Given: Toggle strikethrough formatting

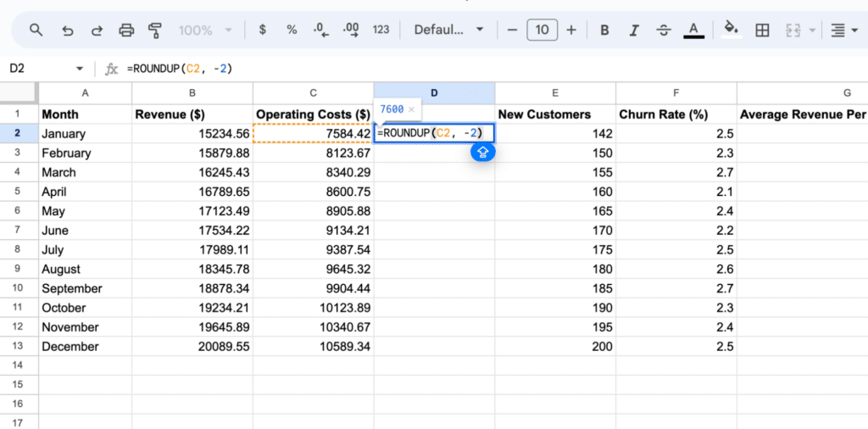Looking at the screenshot, I should 663,30.
